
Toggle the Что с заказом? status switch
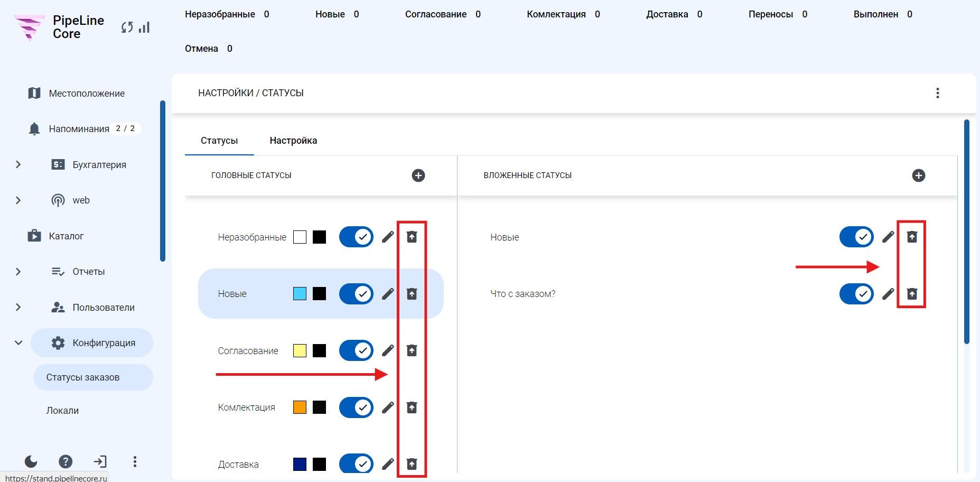[856, 294]
